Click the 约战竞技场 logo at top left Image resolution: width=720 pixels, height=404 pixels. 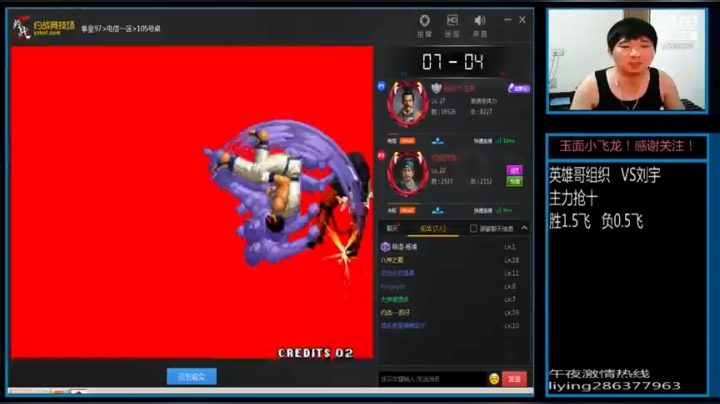coord(44,28)
